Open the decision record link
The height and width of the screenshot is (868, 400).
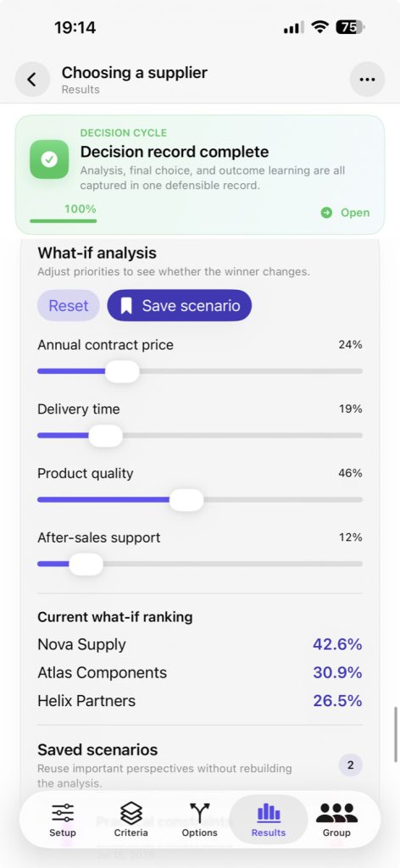(x=345, y=213)
